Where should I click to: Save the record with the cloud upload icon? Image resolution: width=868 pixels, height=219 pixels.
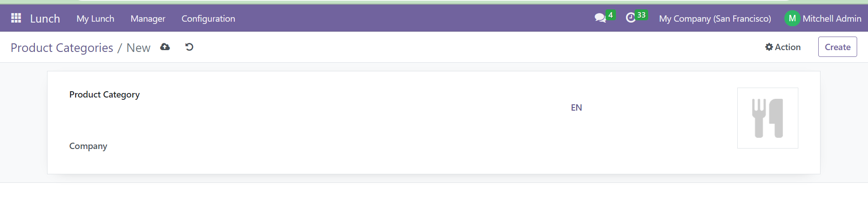(165, 47)
